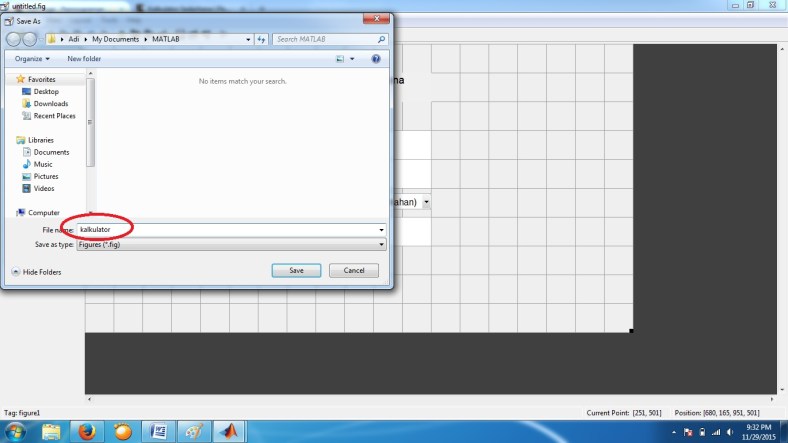The width and height of the screenshot is (788, 443).
Task: Click the refresh icon beside the address bar
Action: [261, 39]
